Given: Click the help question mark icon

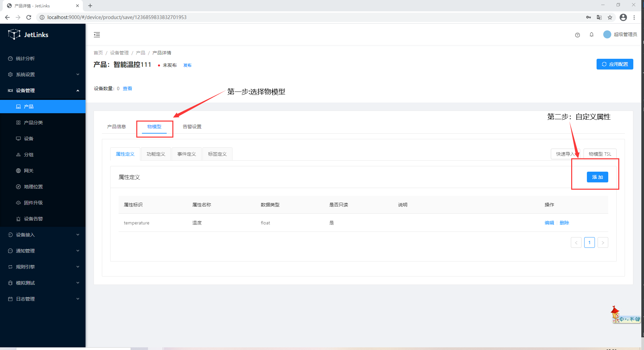Looking at the screenshot, I should [x=578, y=35].
